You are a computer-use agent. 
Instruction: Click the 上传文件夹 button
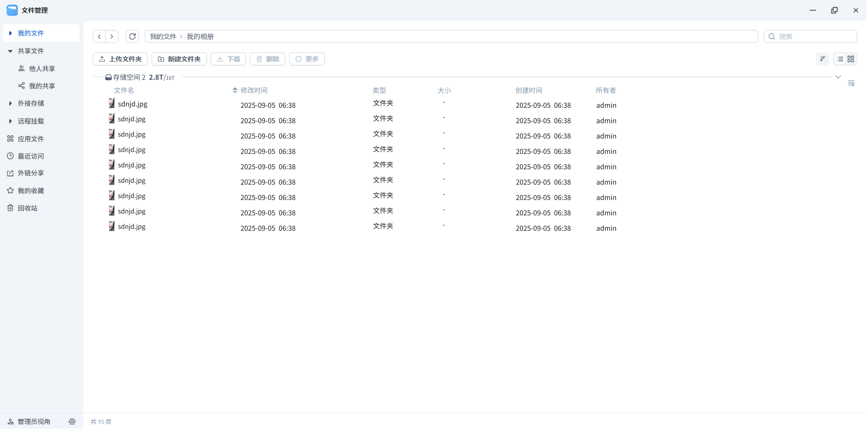pyautogui.click(x=120, y=59)
